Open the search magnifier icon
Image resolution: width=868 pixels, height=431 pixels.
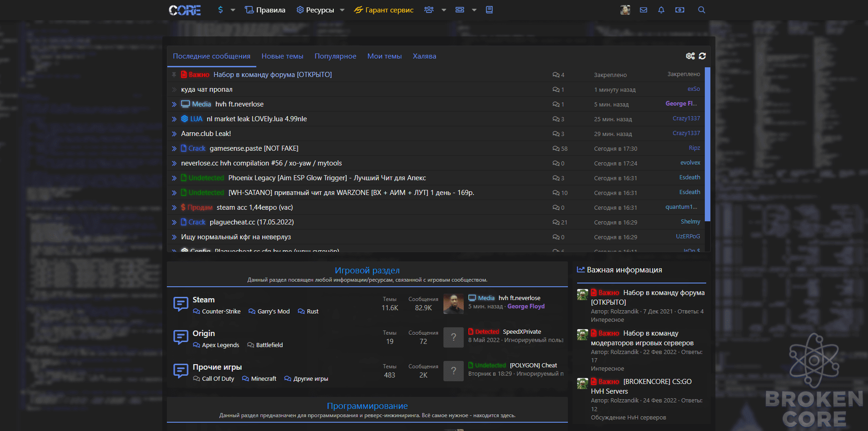702,10
